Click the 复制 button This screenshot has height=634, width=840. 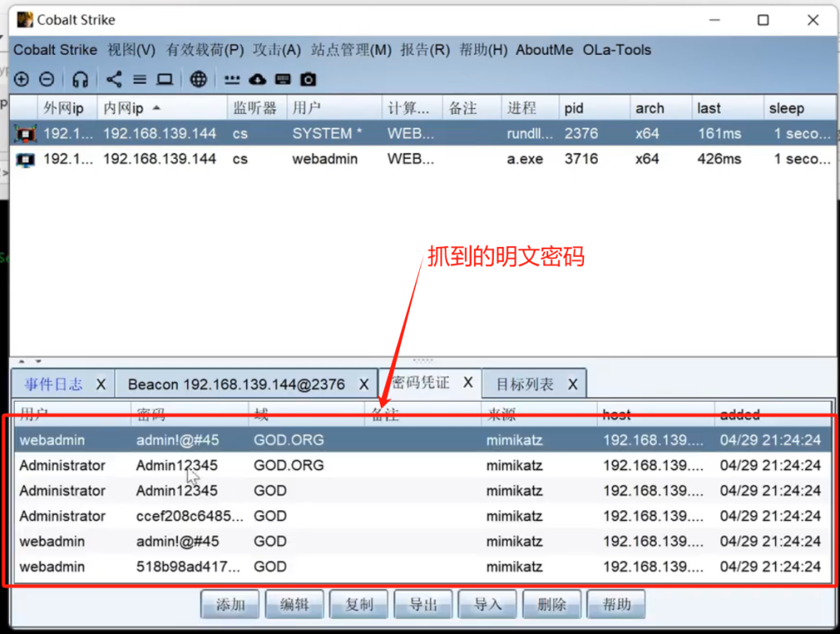358,604
